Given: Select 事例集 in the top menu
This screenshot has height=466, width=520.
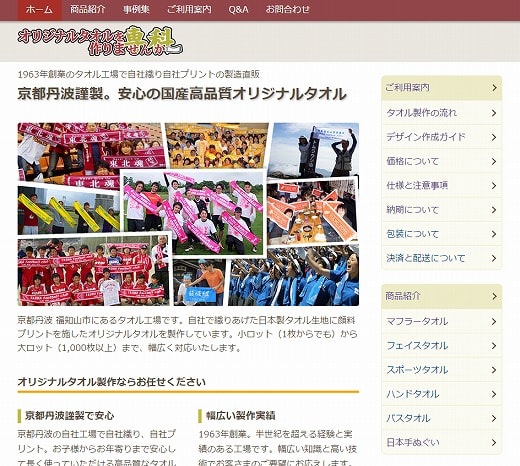Looking at the screenshot, I should click(136, 10).
